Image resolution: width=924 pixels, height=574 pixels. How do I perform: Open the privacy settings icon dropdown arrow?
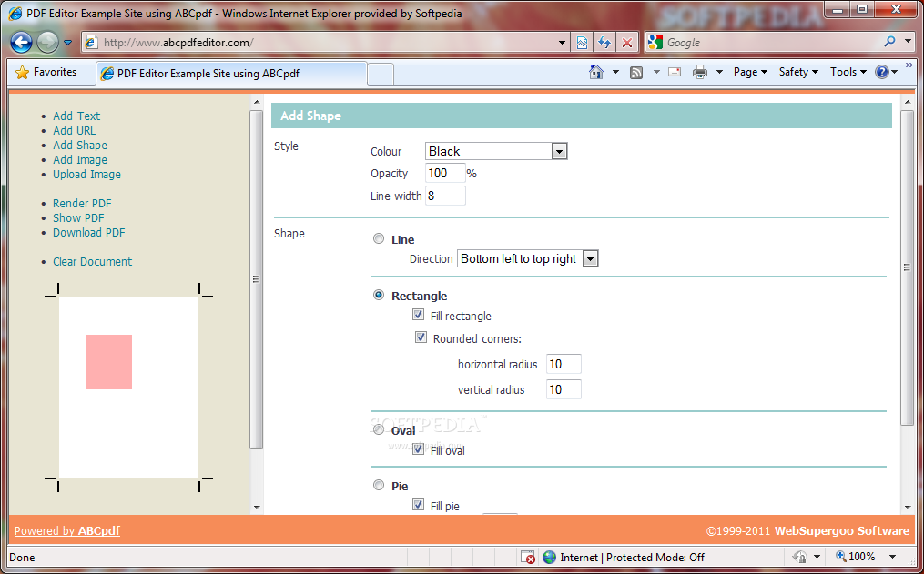point(817,557)
